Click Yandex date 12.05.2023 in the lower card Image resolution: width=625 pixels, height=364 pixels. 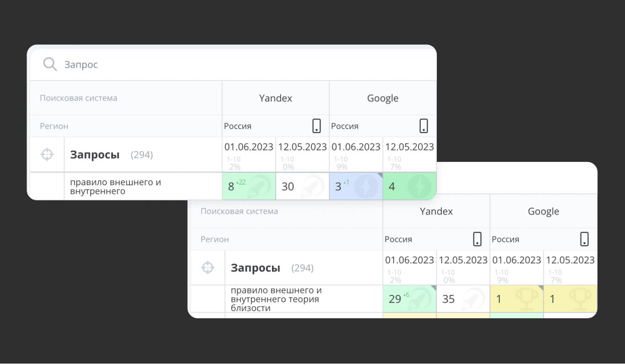coord(463,260)
